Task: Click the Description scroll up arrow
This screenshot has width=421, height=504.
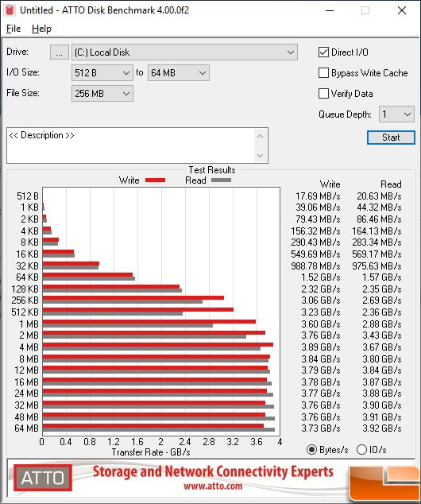Action: coord(260,136)
